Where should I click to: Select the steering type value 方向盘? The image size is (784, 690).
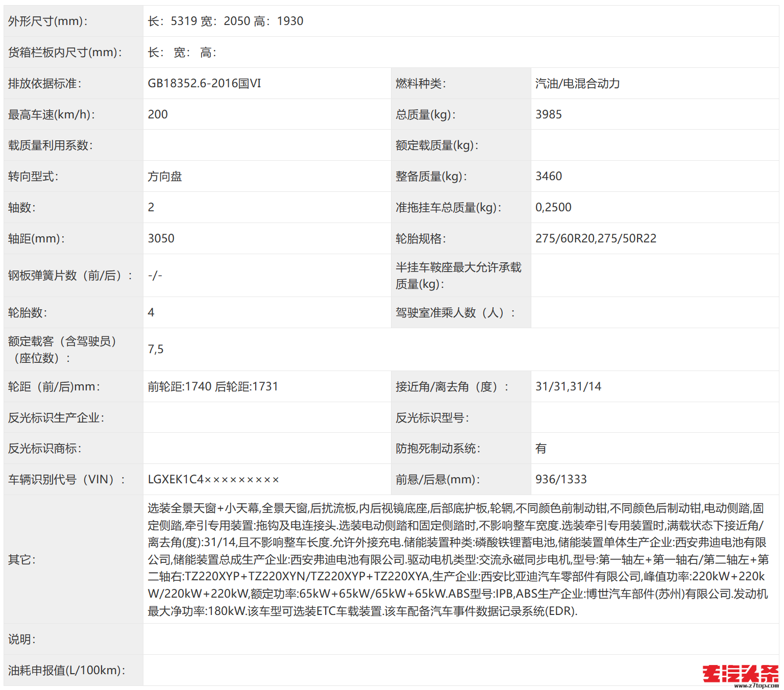tap(165, 177)
